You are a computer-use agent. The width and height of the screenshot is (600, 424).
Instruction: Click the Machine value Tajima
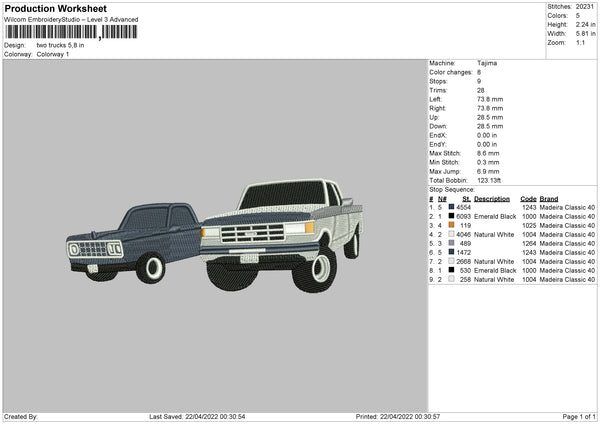(x=487, y=63)
